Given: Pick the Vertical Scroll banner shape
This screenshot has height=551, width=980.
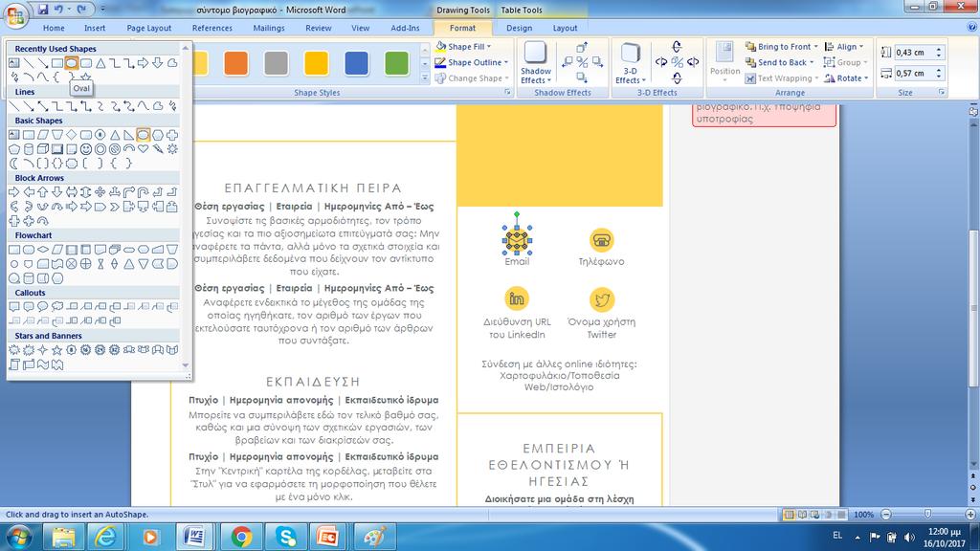Looking at the screenshot, I should coord(13,364).
